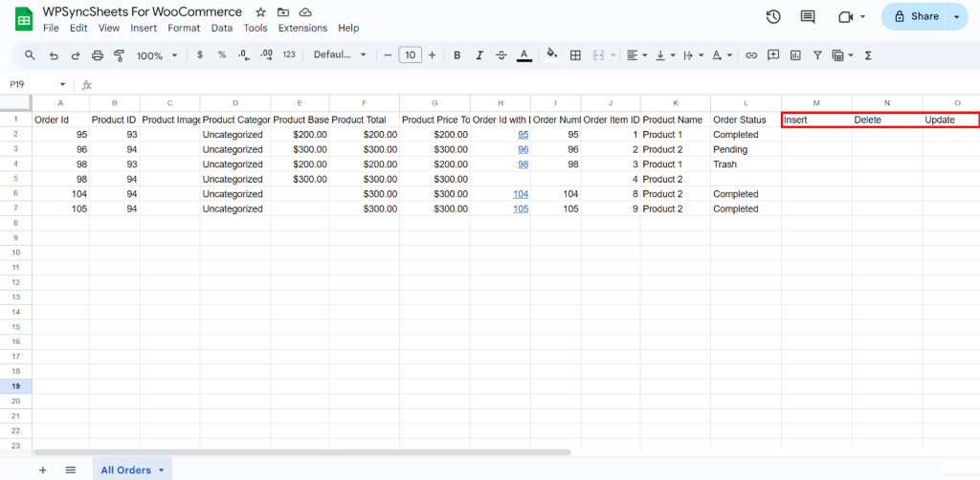Open the font Default dropdown
The height and width of the screenshot is (480, 980).
coord(341,55)
